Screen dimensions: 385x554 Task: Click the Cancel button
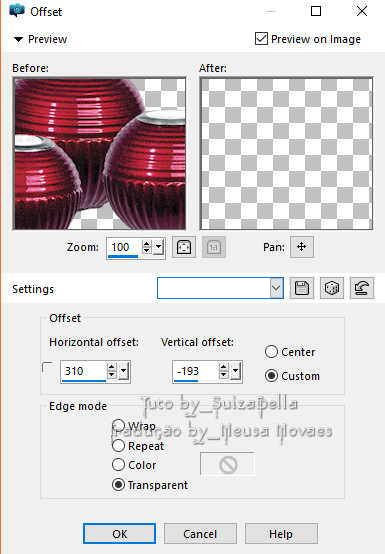200,534
